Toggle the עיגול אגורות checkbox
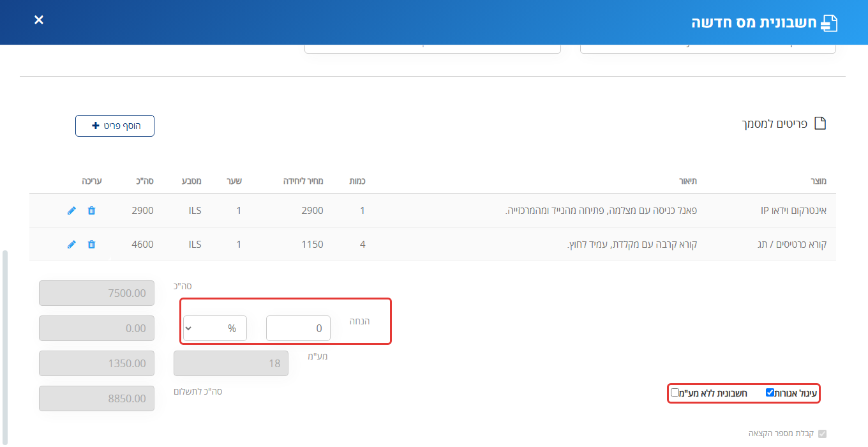 click(x=770, y=393)
